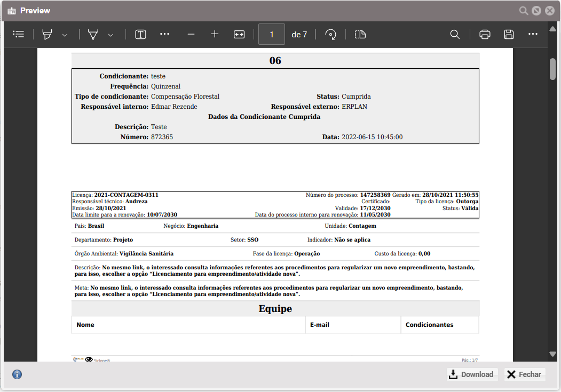This screenshot has height=392, width=561.
Task: Activate the add text tool
Action: 140,34
